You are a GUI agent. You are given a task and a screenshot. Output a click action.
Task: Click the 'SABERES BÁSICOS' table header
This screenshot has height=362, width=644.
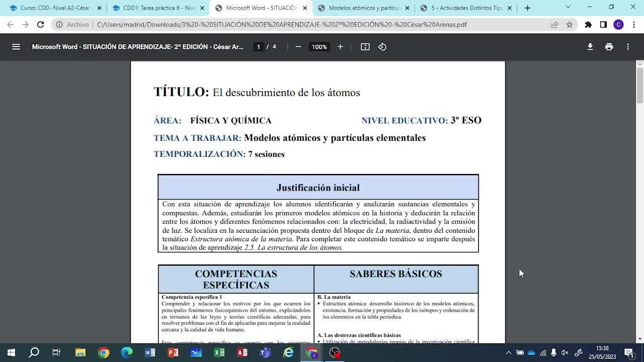click(396, 274)
